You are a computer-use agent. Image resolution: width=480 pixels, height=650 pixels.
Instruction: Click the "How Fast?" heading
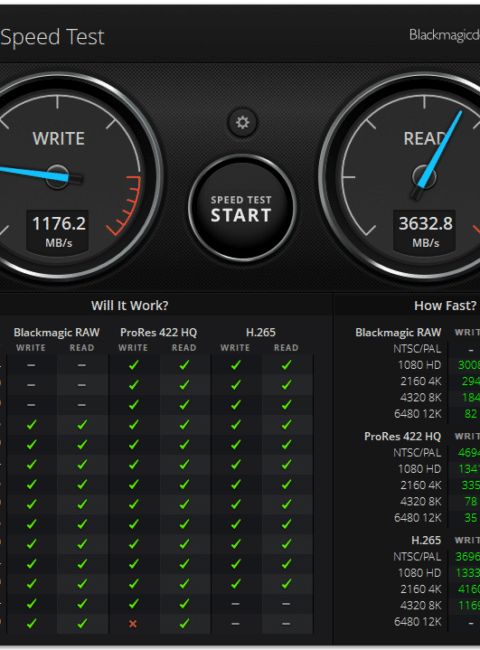point(445,306)
